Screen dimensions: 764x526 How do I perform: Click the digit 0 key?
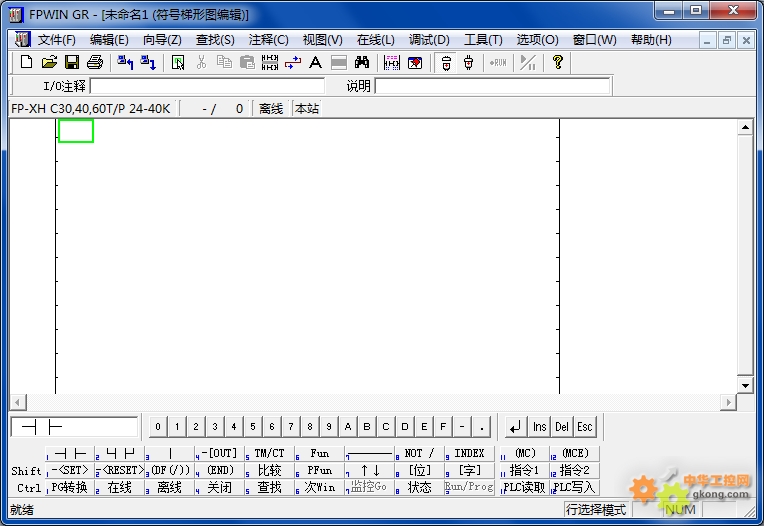tap(158, 427)
